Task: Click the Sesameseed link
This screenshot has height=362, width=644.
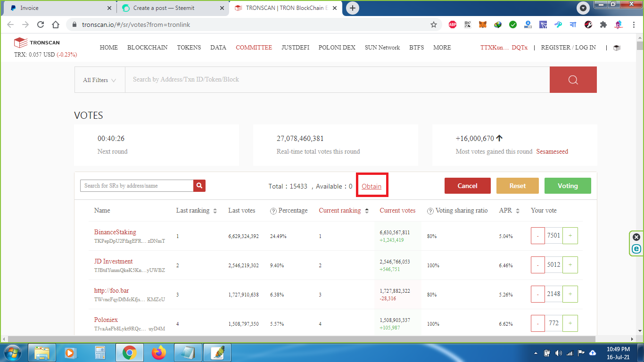Action: (552, 152)
